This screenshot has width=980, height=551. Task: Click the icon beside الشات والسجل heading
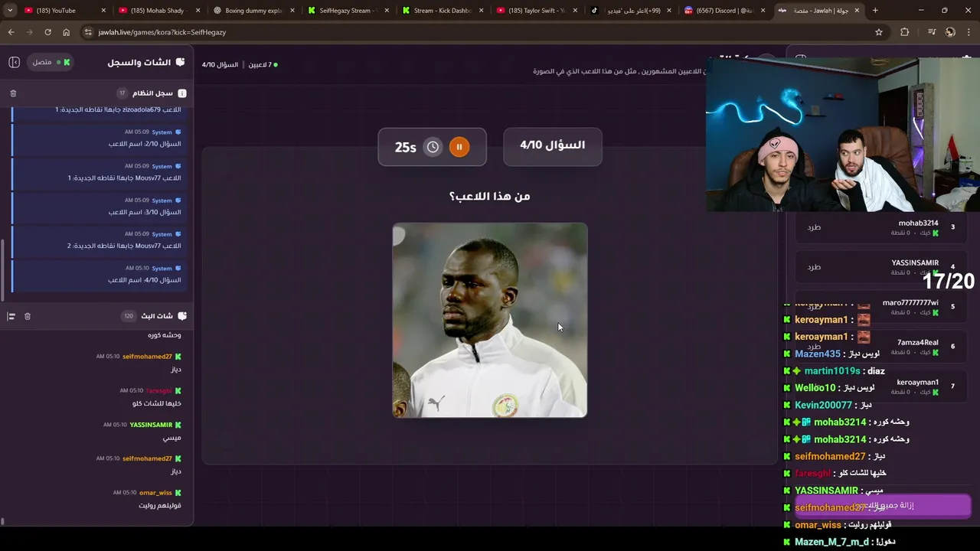click(x=181, y=62)
